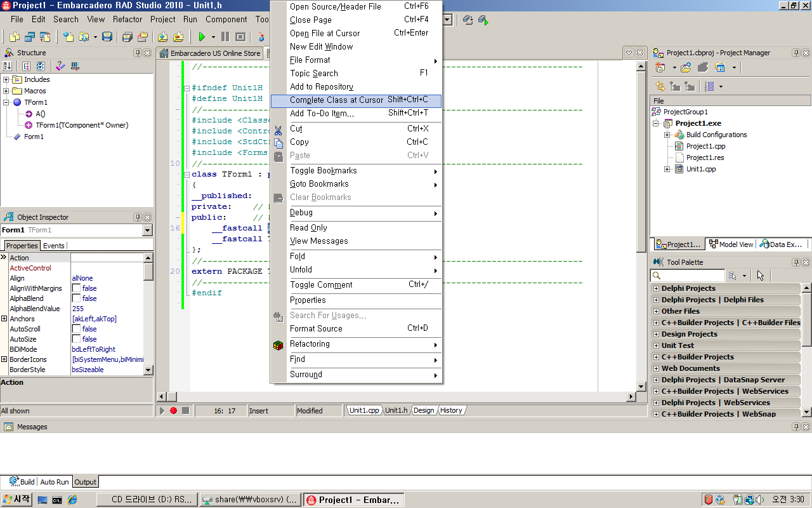Check the AutoSize property checkbox
Image resolution: width=812 pixels, height=508 pixels.
pyautogui.click(x=76, y=339)
